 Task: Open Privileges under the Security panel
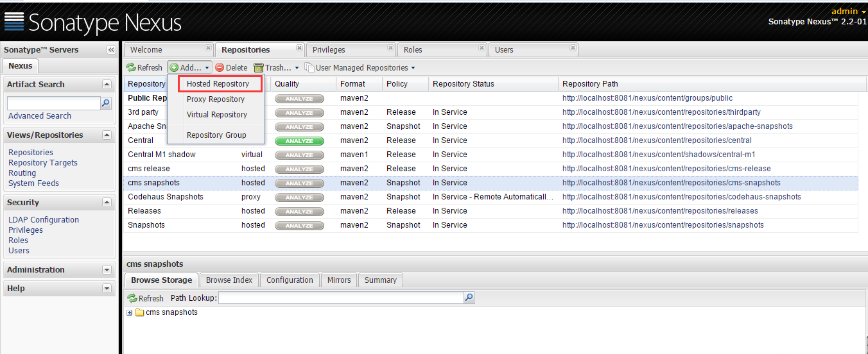tap(26, 230)
